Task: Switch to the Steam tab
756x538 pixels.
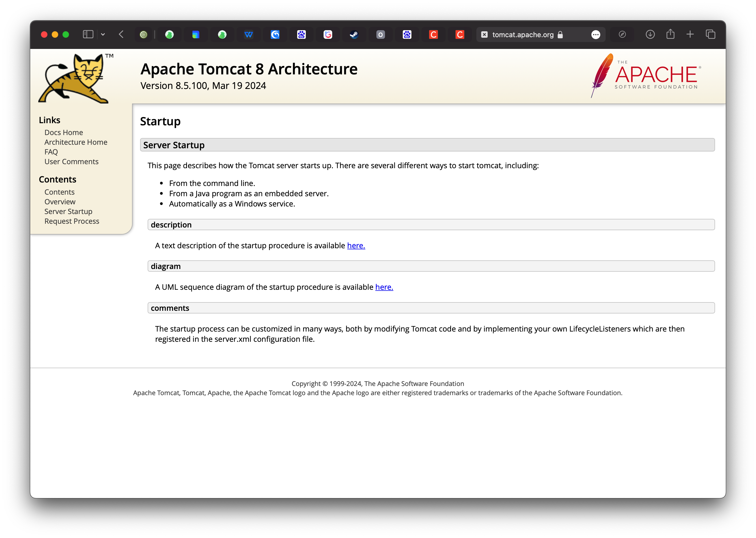Action: coord(354,35)
